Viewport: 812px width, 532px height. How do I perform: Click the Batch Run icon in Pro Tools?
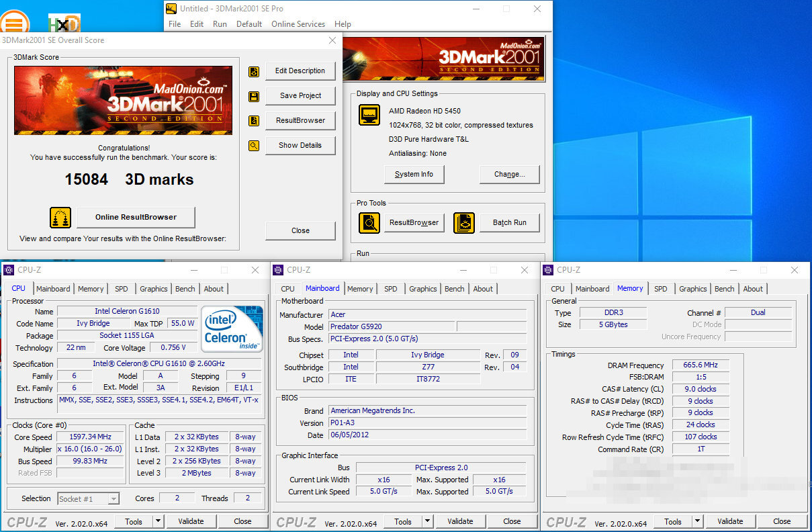tap(464, 222)
